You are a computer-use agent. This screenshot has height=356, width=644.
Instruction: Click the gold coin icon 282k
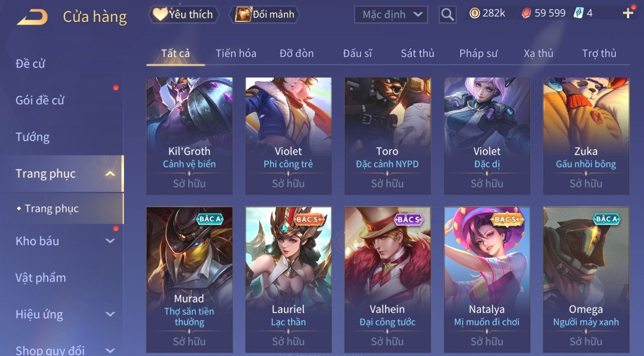[474, 14]
